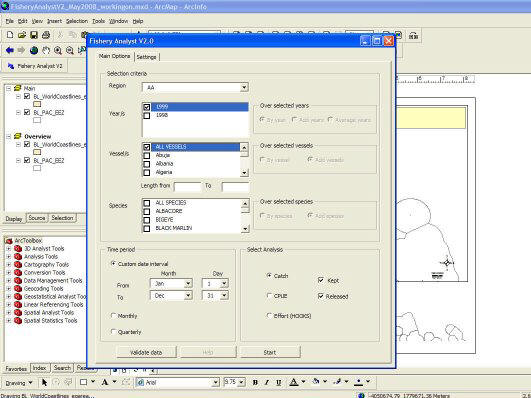Uncheck the Released checkbox
531x398 pixels.
tap(321, 296)
